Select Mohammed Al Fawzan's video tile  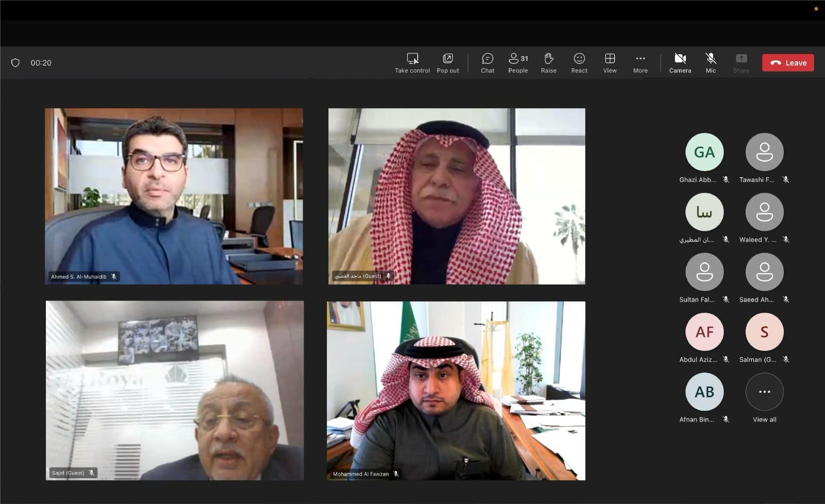point(456,391)
